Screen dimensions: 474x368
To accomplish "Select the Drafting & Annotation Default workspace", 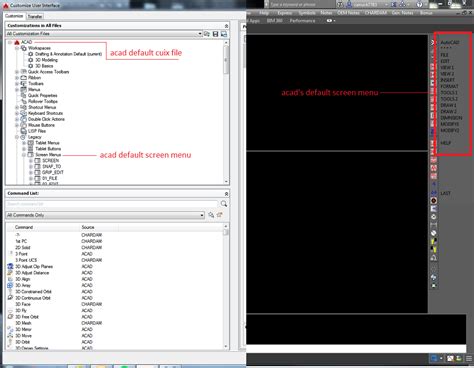I will 68,54.
